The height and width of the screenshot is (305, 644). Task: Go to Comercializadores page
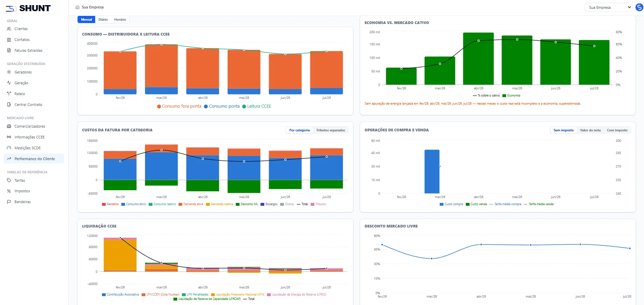coord(34,126)
